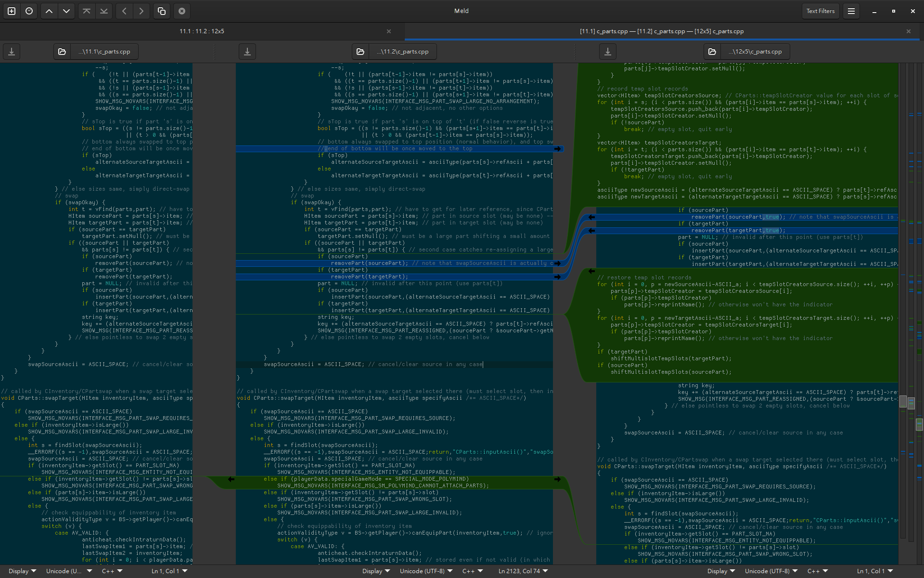This screenshot has height=578, width=924.
Task: Open Unicode (UTF-8) dropdown in 12x5 pane
Action: coord(771,571)
